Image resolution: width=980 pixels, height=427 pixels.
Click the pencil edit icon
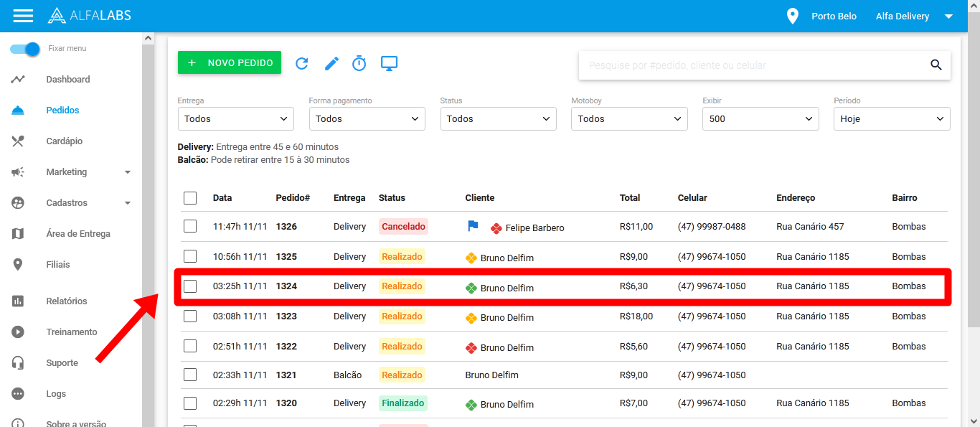pyautogui.click(x=331, y=63)
